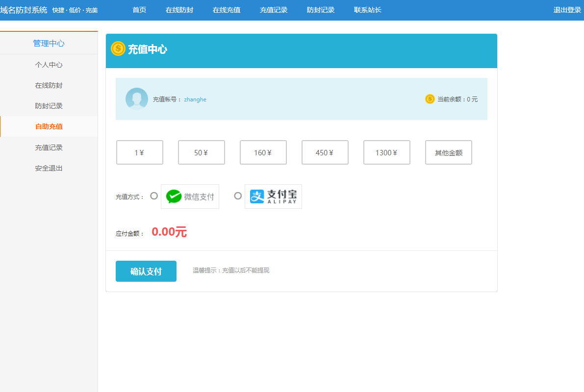Choose the 450 ¥ recharge amount
This screenshot has height=392, width=584.
(x=325, y=152)
